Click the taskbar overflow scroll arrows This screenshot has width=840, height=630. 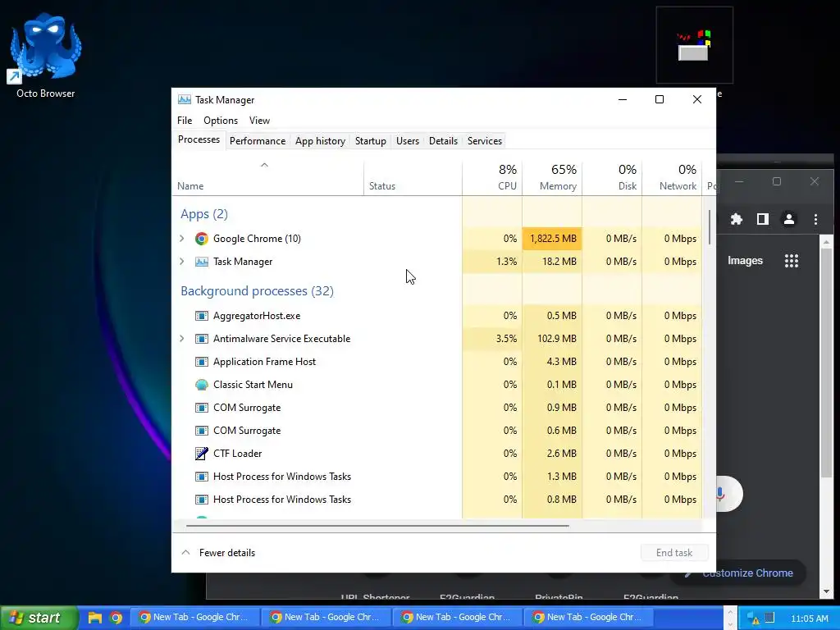tap(729, 618)
